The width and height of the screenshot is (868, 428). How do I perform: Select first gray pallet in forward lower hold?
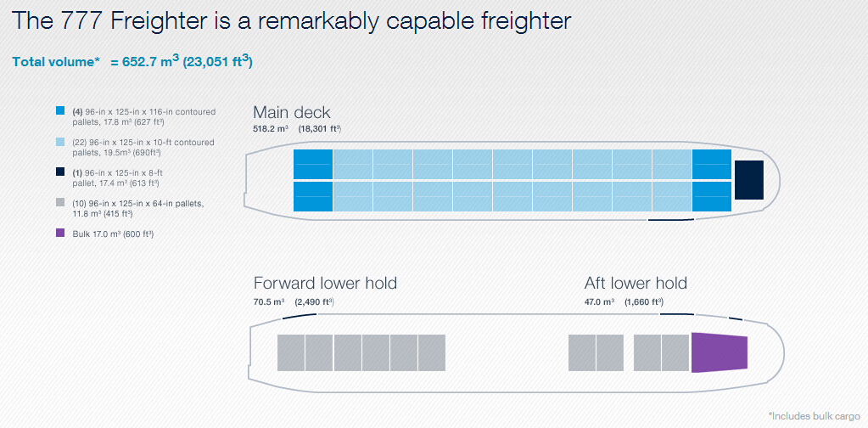tap(291, 352)
